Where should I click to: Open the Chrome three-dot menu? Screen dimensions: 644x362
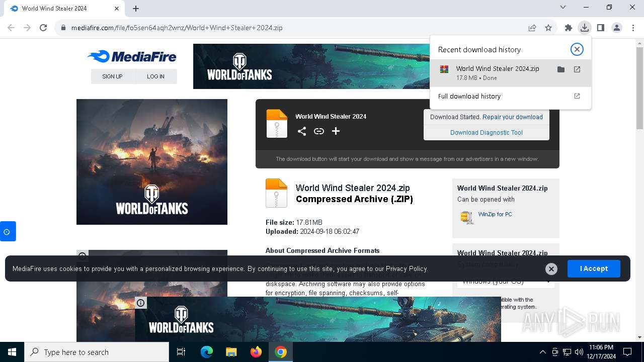point(632,28)
